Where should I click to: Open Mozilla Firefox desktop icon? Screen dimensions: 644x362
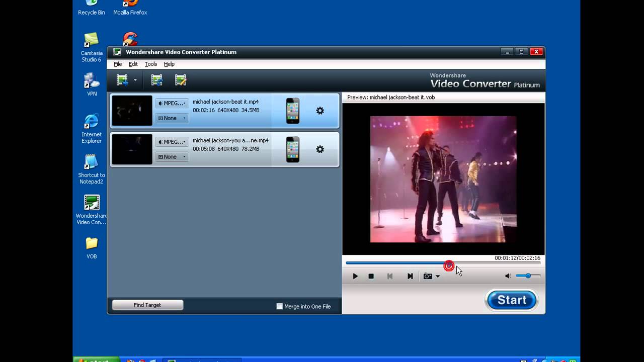click(x=130, y=8)
